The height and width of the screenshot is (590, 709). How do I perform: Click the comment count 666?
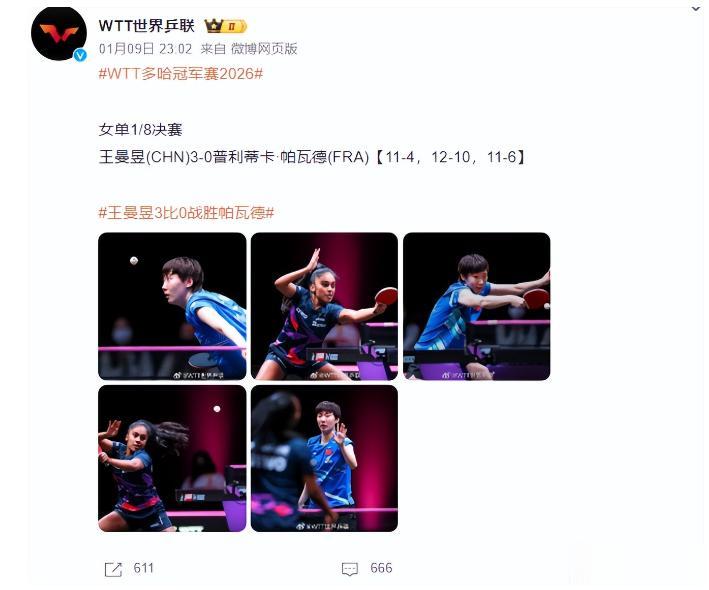point(381,568)
